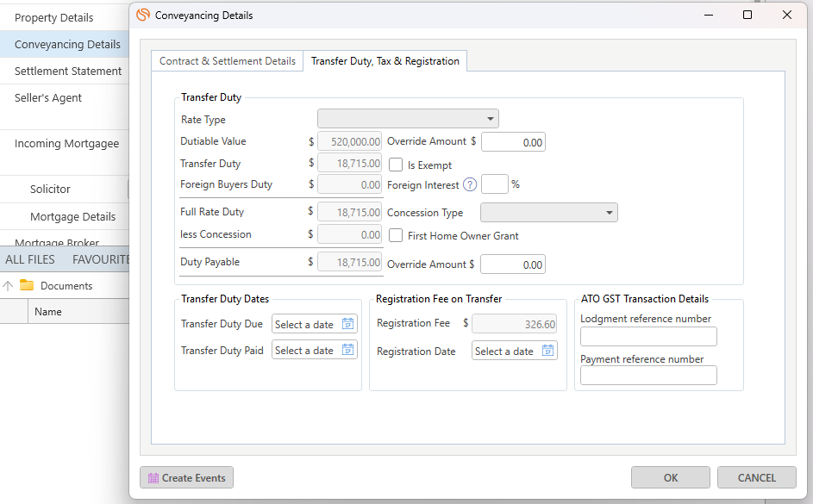Click the Lodgment reference number field

648,337
